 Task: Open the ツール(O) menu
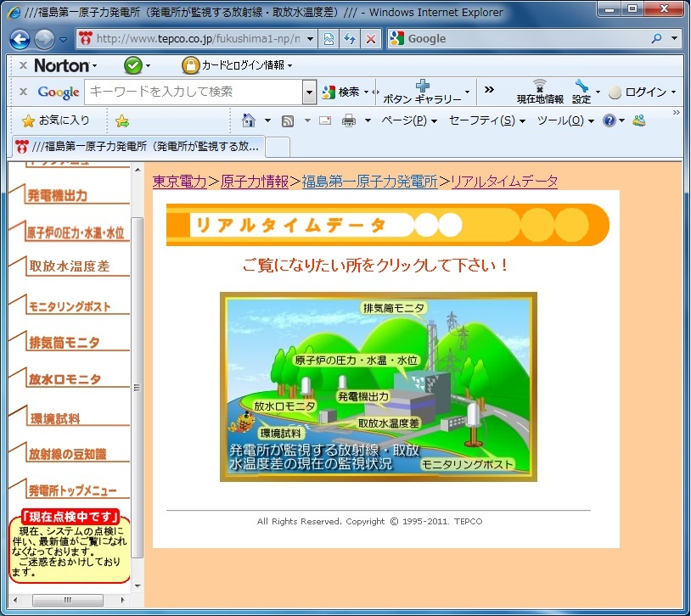click(565, 120)
